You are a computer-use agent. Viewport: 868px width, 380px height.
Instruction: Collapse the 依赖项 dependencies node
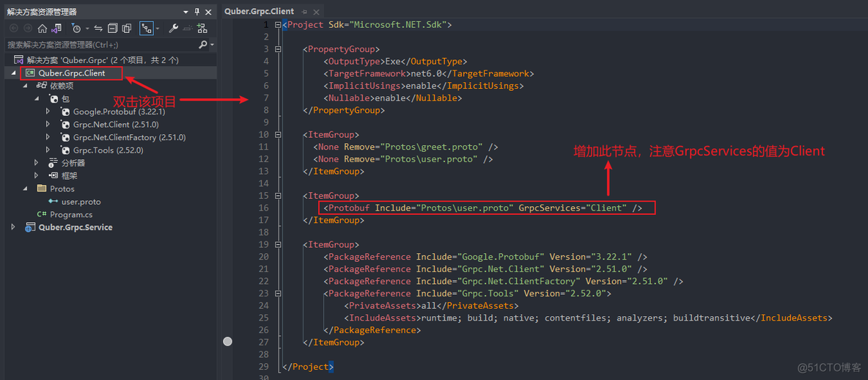coord(24,86)
